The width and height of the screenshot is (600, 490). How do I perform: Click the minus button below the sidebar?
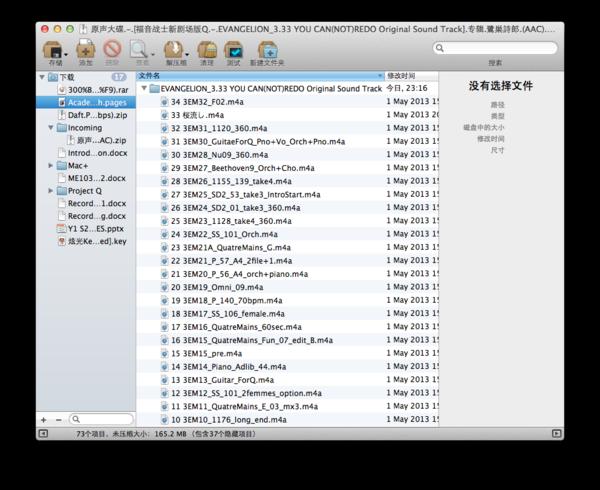59,420
